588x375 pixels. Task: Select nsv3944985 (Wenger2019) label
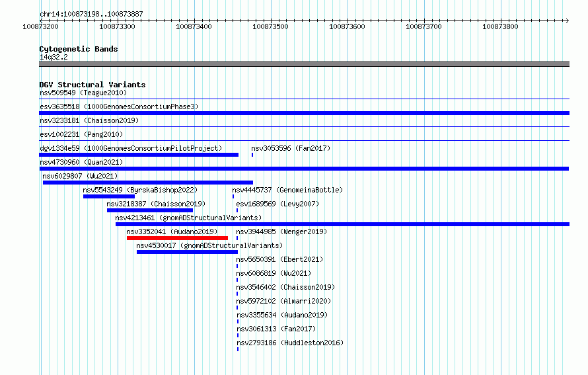[x=281, y=231]
